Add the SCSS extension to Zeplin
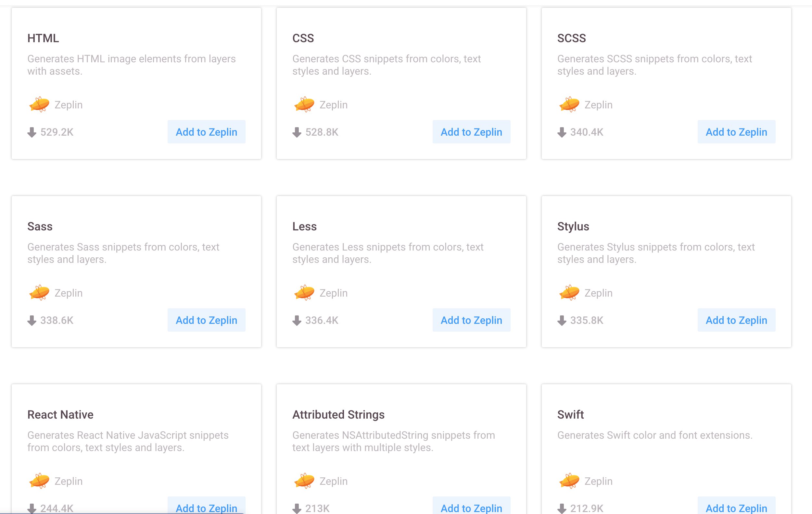 click(x=736, y=132)
